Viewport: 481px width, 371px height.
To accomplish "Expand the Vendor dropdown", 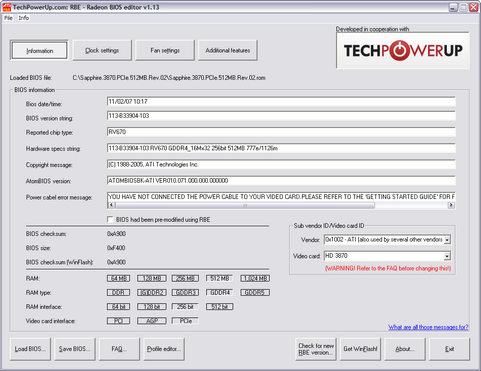I will tap(447, 240).
